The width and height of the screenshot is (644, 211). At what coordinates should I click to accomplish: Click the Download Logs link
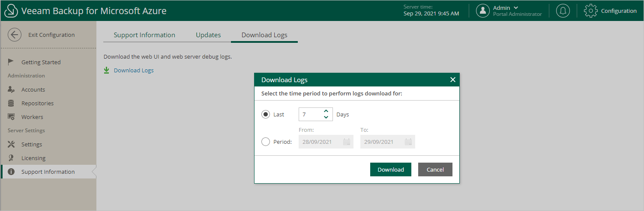click(x=134, y=70)
